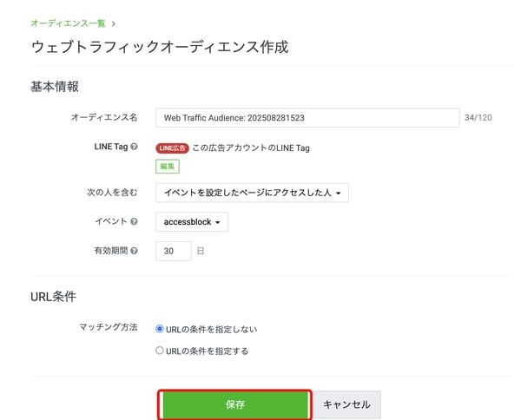The image size is (521, 420).
Task: Click the green 保存 button
Action: (x=234, y=404)
